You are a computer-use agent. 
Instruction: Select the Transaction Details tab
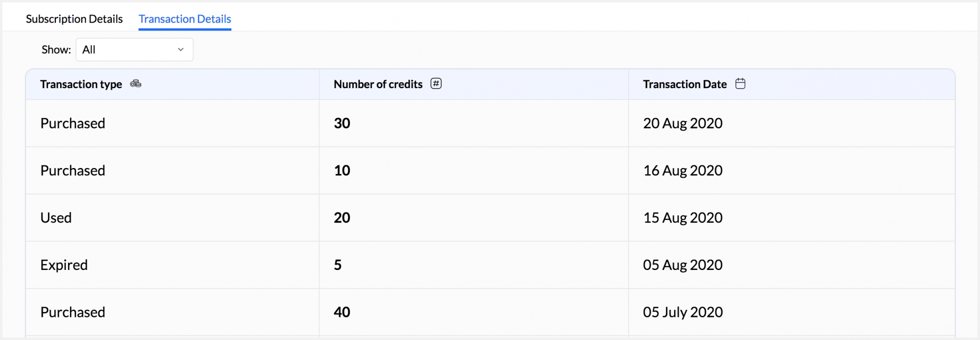click(185, 19)
